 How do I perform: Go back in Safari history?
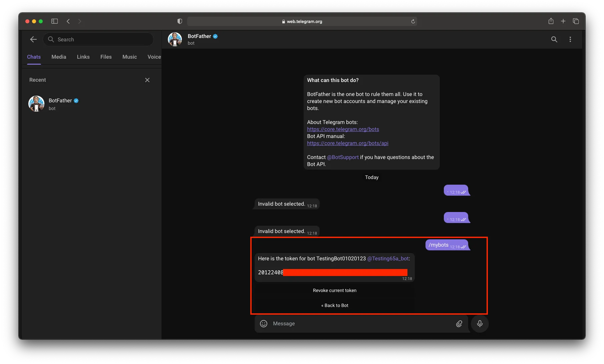pyautogui.click(x=68, y=21)
